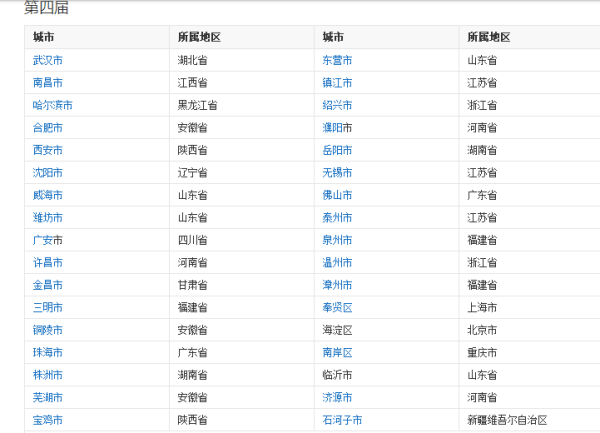
Task: Click the 哈尔滨市 city link
Action: pos(52,105)
